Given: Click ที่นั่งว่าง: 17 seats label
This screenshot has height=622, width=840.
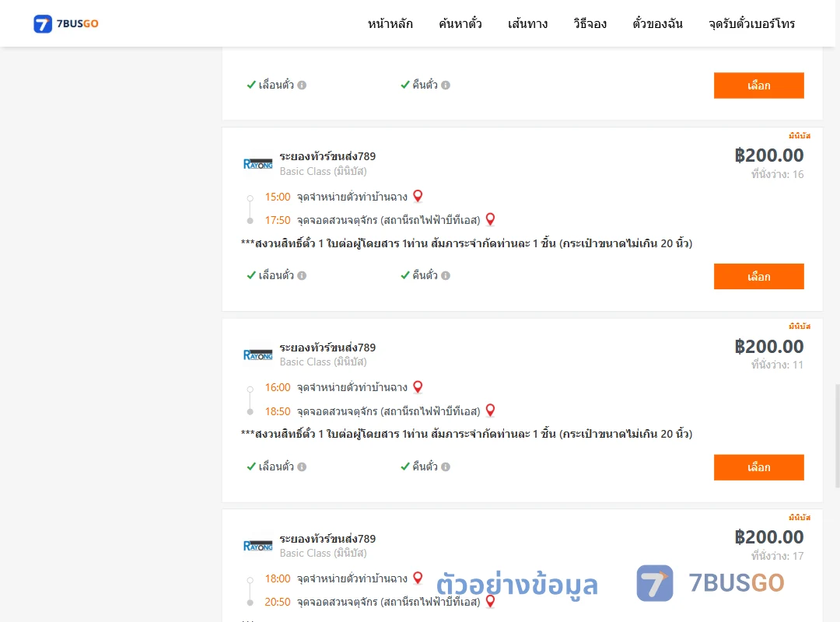Looking at the screenshot, I should tap(777, 556).
